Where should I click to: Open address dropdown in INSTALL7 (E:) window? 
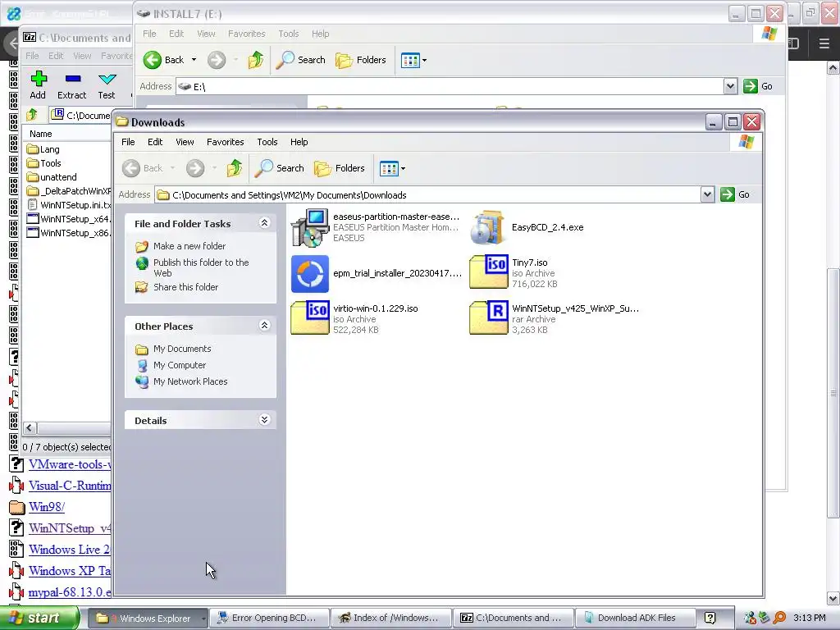(730, 85)
